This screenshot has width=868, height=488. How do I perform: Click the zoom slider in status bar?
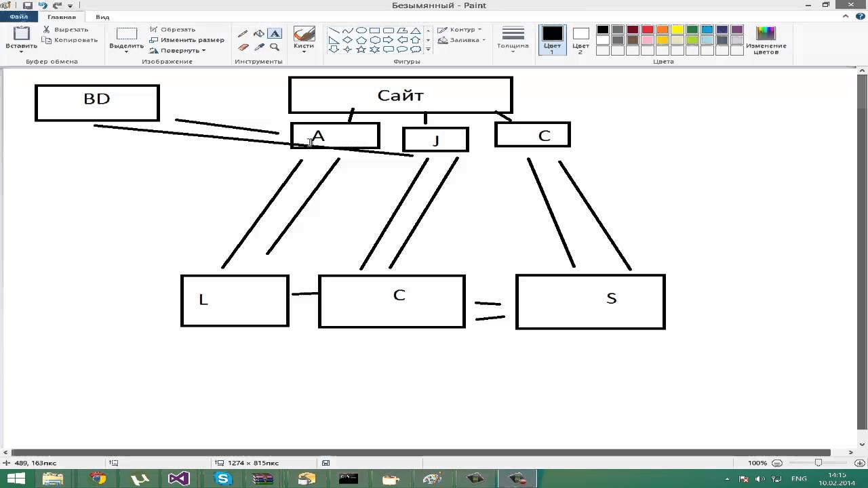[818, 463]
